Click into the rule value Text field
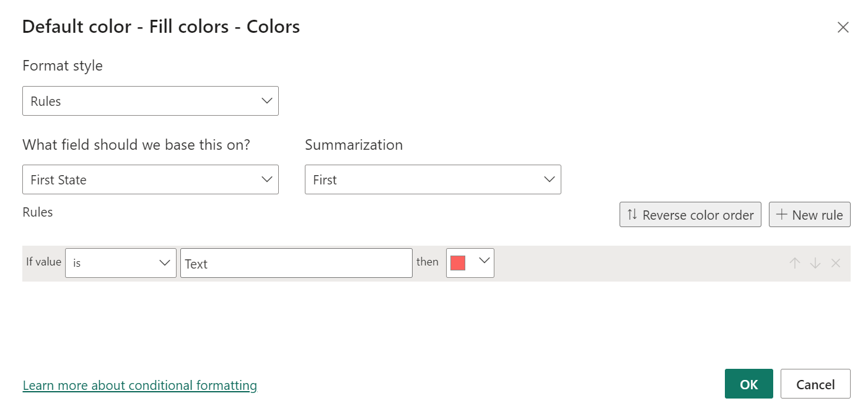Screen dimensions: 868x414 click(x=296, y=264)
